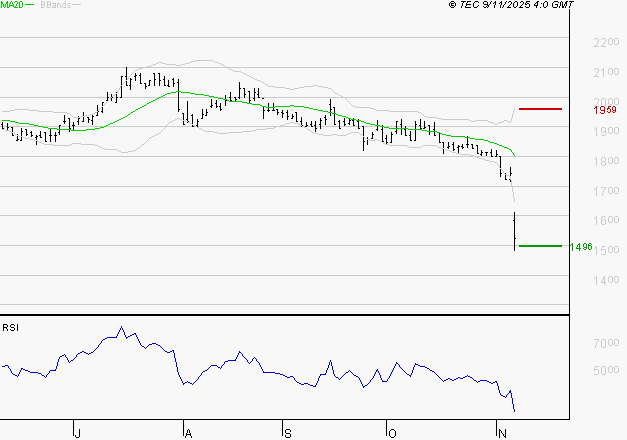Click the 2100 price axis label

[x=606, y=72]
